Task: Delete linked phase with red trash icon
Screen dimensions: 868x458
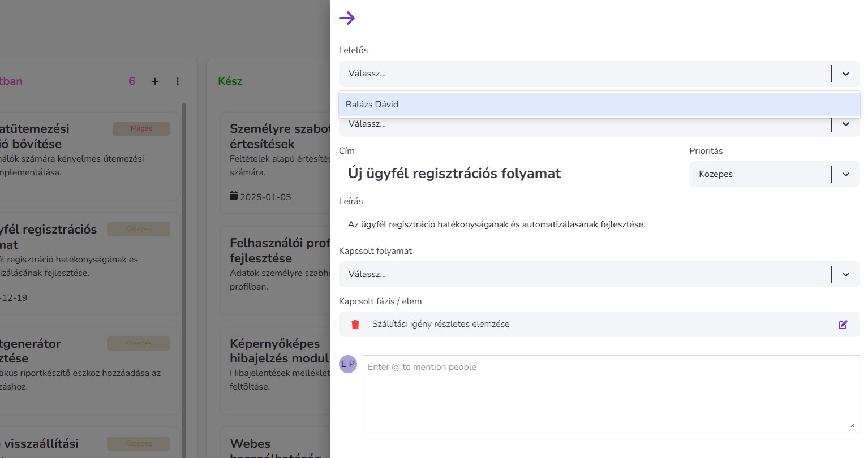Action: point(355,324)
